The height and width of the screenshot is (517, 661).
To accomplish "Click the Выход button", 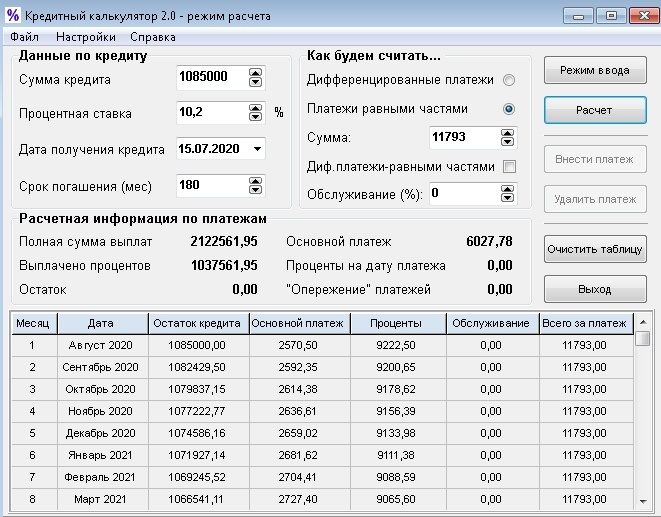I will [x=595, y=289].
